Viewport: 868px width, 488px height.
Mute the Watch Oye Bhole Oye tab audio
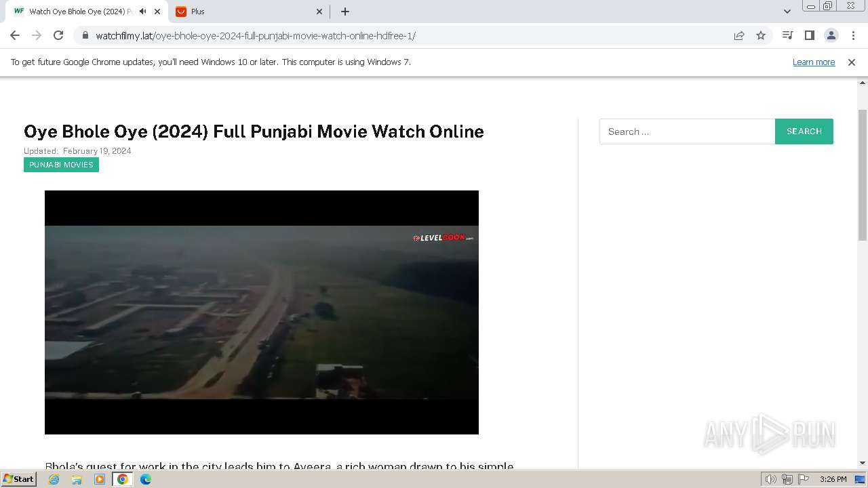point(142,12)
